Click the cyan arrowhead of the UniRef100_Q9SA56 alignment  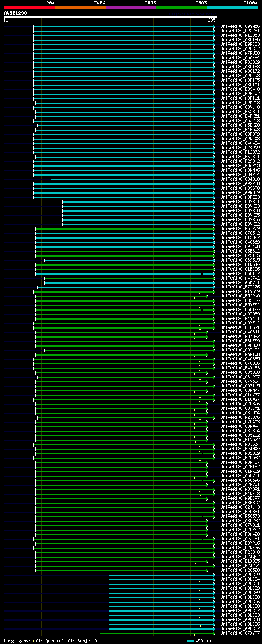click(x=214, y=27)
